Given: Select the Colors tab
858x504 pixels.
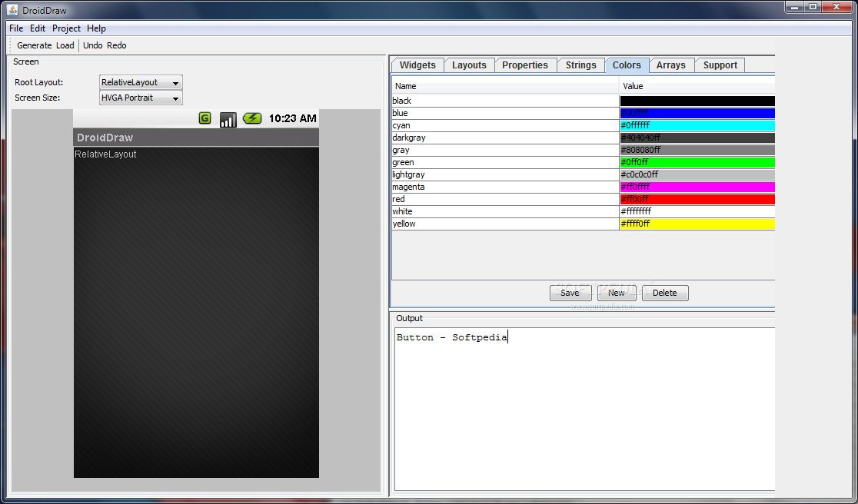Looking at the screenshot, I should [627, 65].
